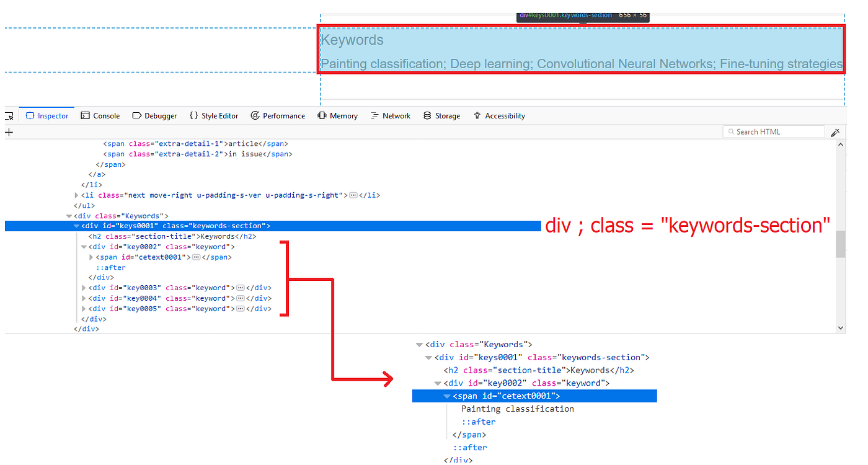Select span class="extra-detail-1" article row
The width and height of the screenshot is (868, 465).
coord(195,144)
